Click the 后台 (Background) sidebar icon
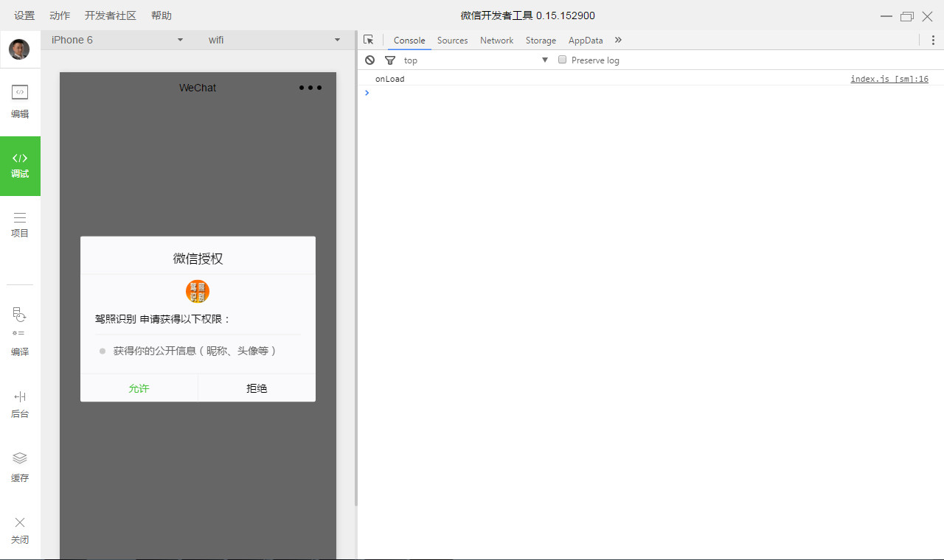This screenshot has width=944, height=560. (20, 405)
